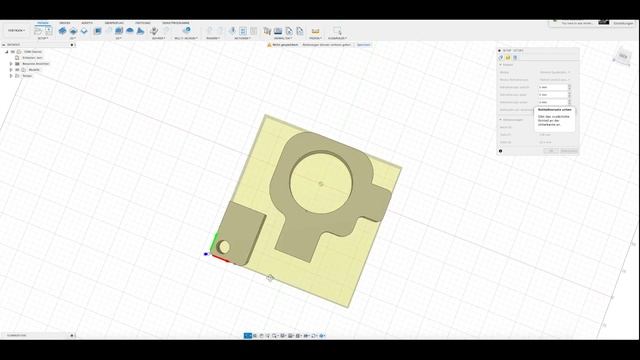Expand the Benannte Ansichten node

(11, 64)
